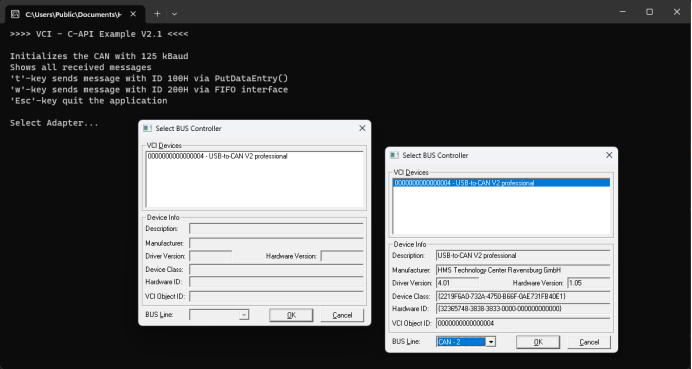Click the Description field in left dialog
Viewport: 692px width, 369px height.
click(276, 229)
